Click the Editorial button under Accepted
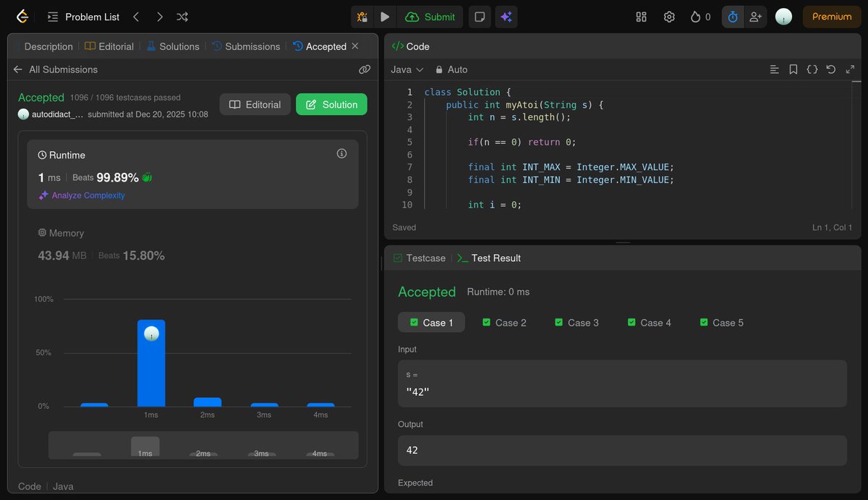Image resolution: width=868 pixels, height=500 pixels. pyautogui.click(x=255, y=104)
